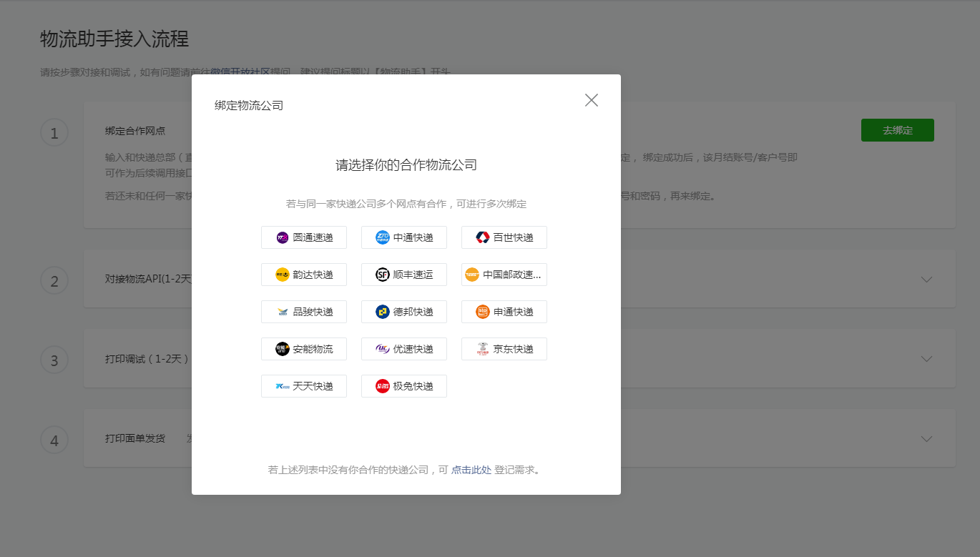Select the 顺丰速运 SF logo icon

(383, 275)
